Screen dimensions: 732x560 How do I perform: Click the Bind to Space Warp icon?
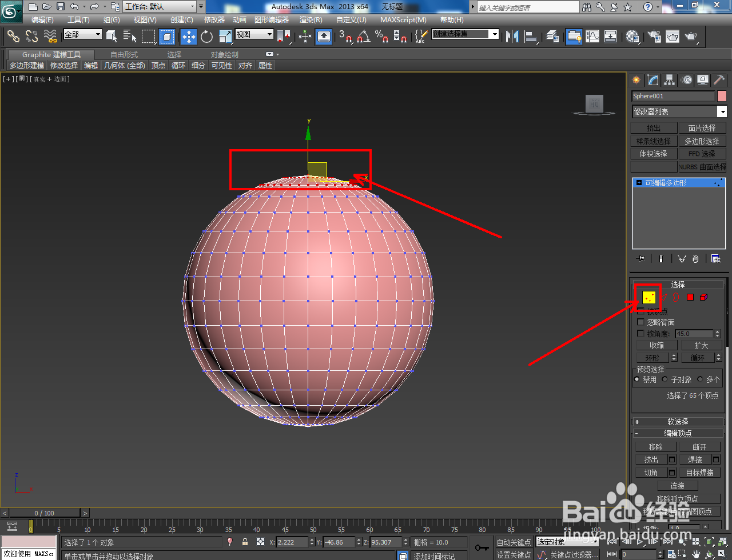[x=50, y=37]
